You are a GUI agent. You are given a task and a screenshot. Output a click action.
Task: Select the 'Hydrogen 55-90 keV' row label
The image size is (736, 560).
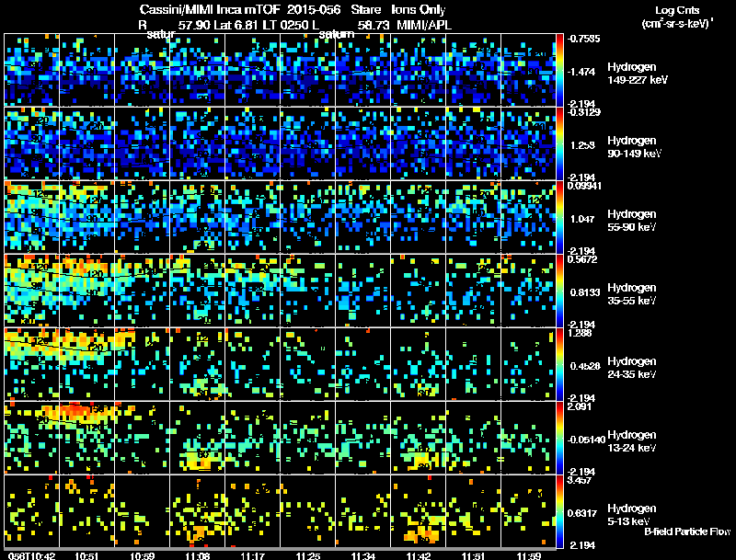click(x=632, y=221)
